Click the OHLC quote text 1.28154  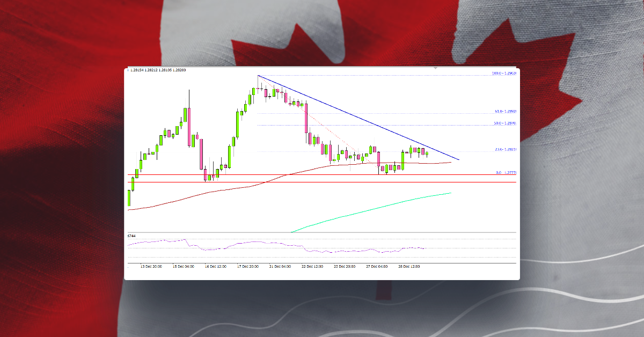coord(137,70)
